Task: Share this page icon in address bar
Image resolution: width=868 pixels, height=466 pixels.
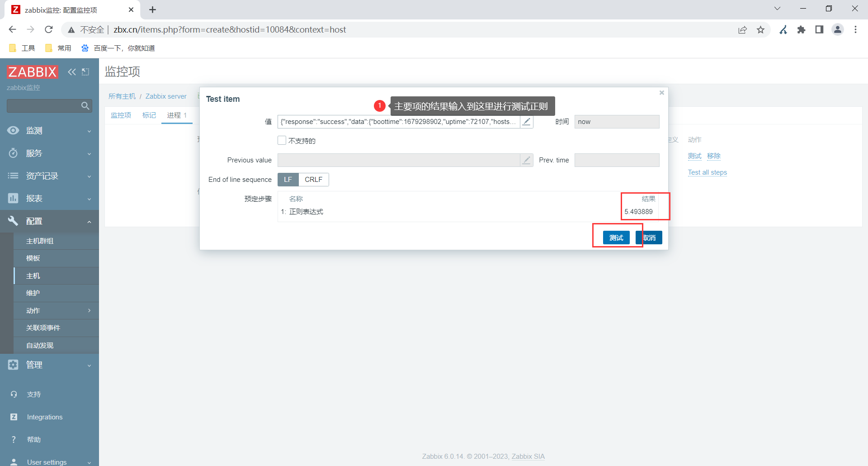Action: 743,30
